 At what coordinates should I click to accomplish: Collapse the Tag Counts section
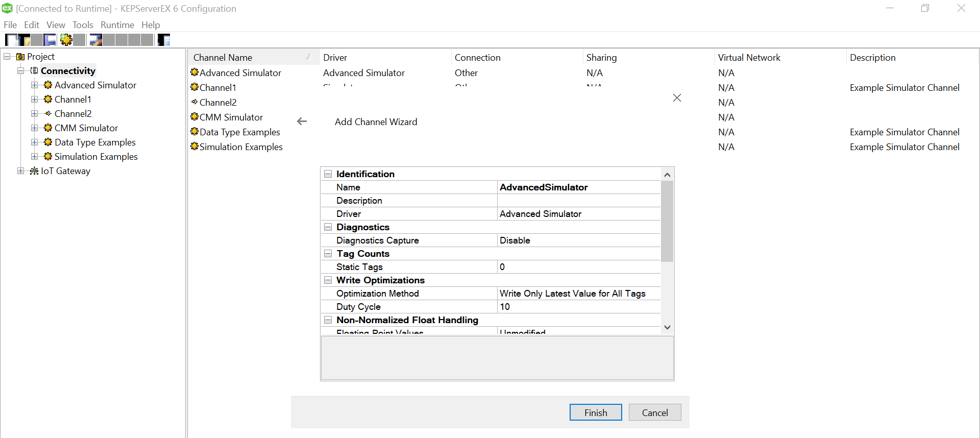coord(328,254)
